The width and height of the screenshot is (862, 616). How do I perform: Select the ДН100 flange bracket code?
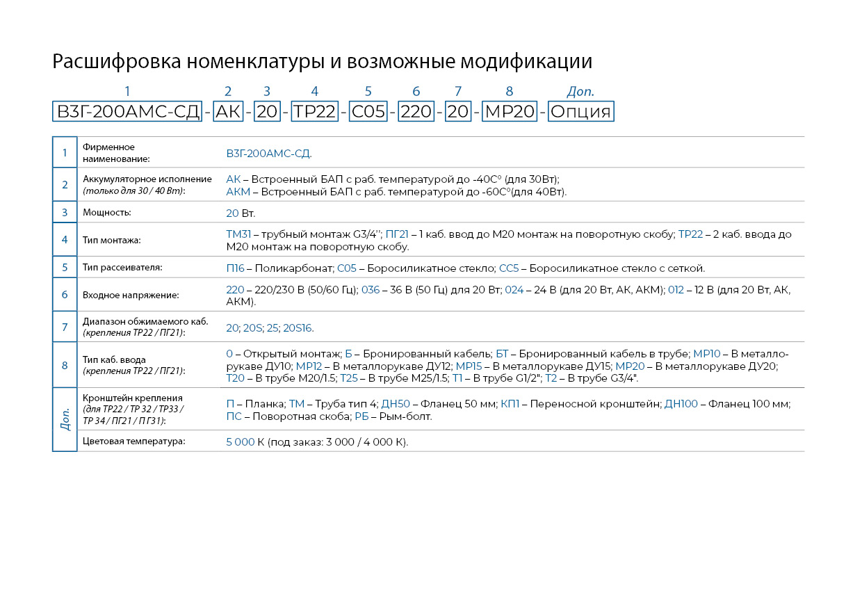point(681,403)
